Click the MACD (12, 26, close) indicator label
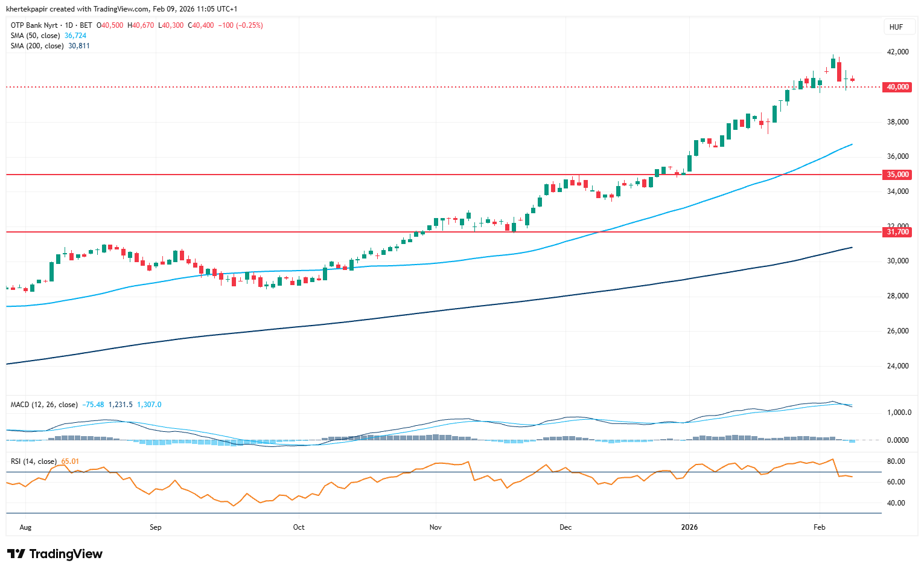 click(x=43, y=405)
